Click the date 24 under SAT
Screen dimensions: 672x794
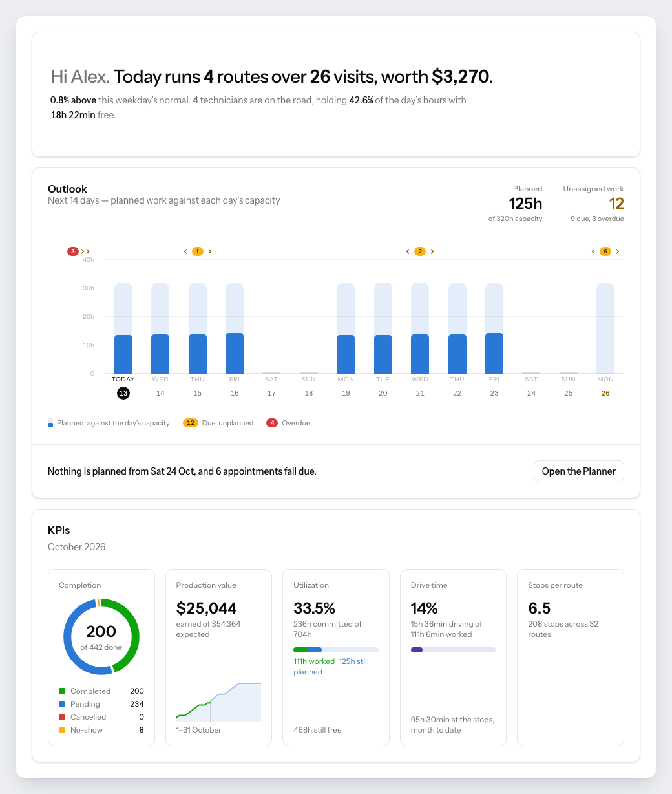click(531, 393)
